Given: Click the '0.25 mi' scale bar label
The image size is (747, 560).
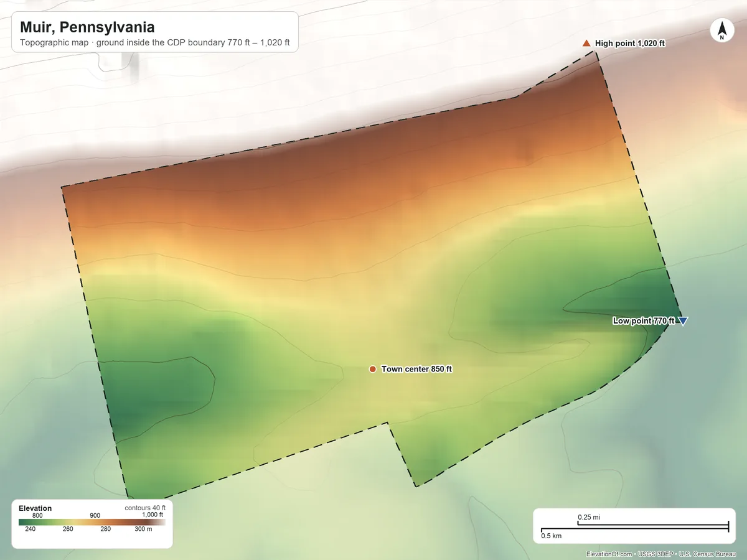Looking at the screenshot, I should click(589, 517).
